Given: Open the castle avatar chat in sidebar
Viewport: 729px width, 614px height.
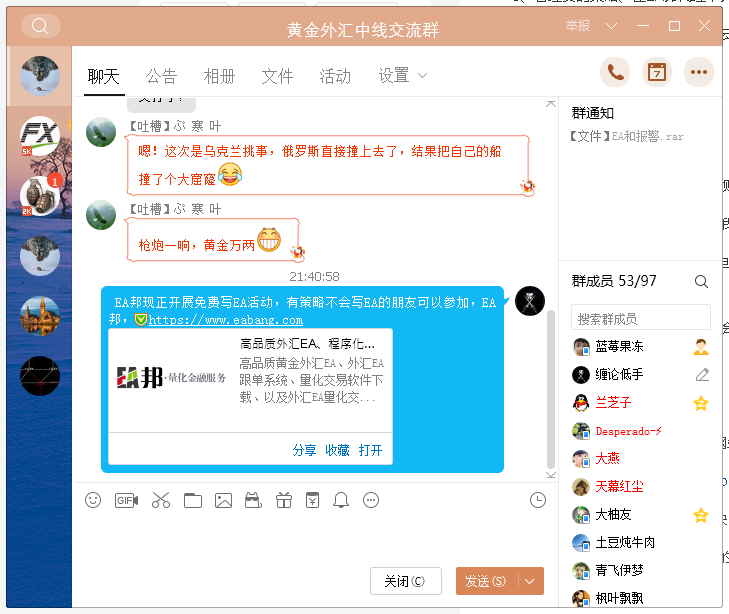Looking at the screenshot, I should 40,316.
